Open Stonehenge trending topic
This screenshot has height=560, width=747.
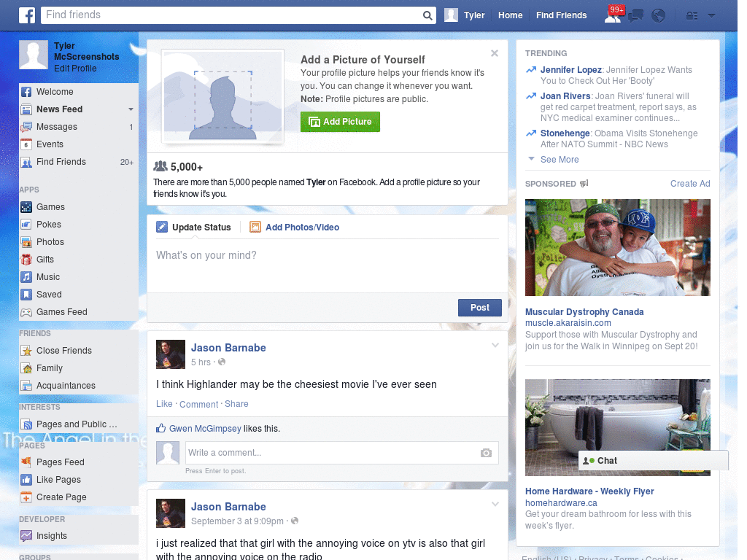565,133
